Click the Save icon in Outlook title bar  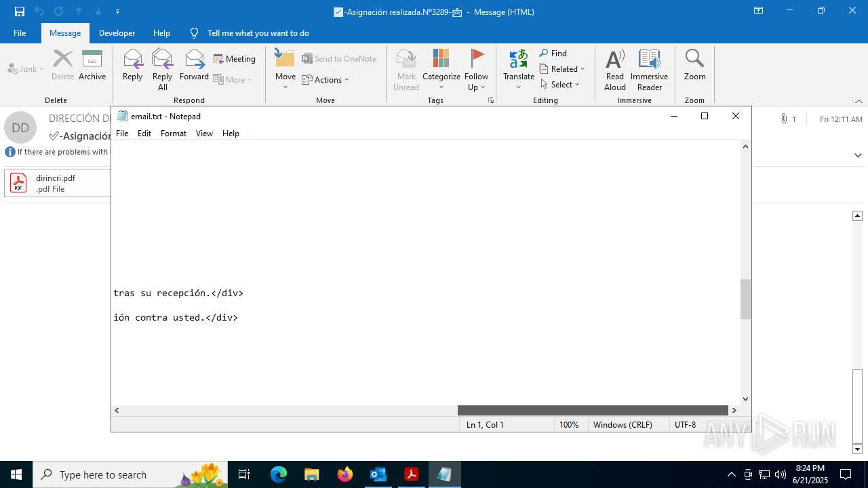tap(20, 12)
